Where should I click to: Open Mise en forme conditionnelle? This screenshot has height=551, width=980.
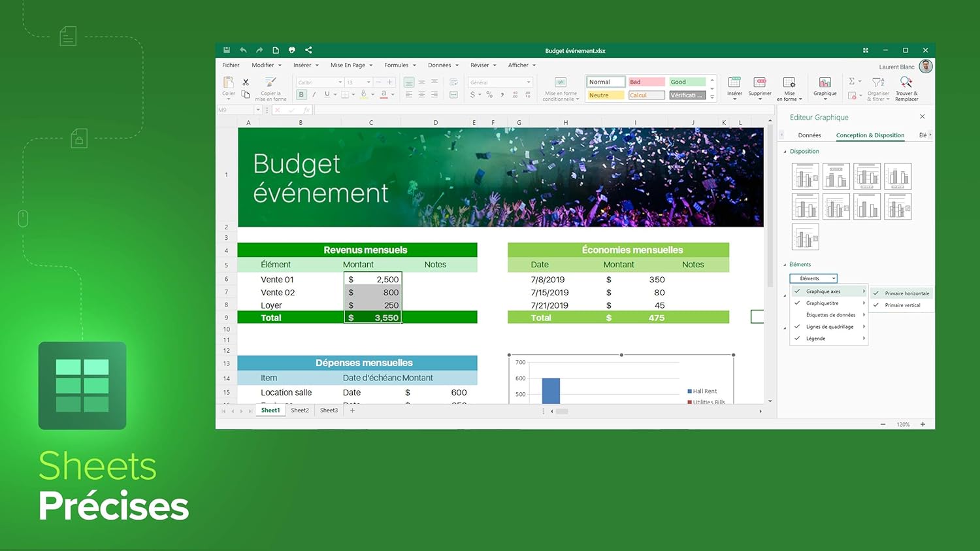[x=560, y=89]
